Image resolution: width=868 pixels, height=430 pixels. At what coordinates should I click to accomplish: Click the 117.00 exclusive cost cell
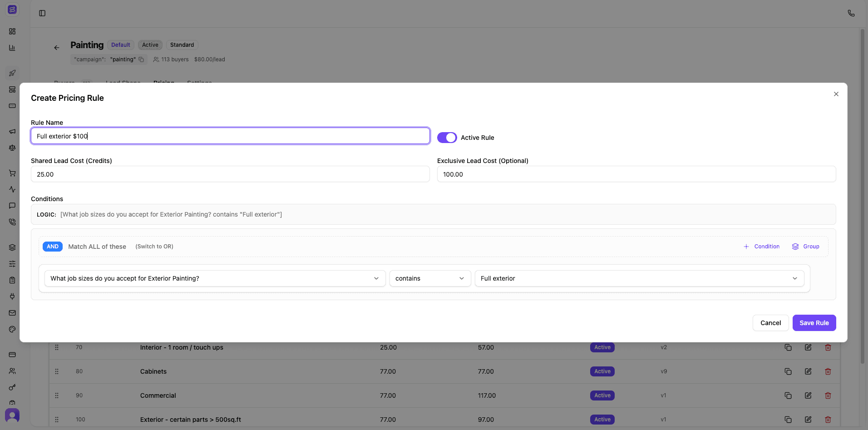(x=487, y=395)
